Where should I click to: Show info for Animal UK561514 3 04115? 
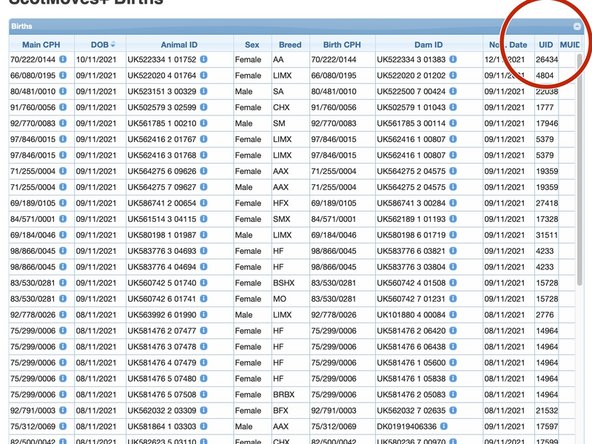(x=204, y=219)
